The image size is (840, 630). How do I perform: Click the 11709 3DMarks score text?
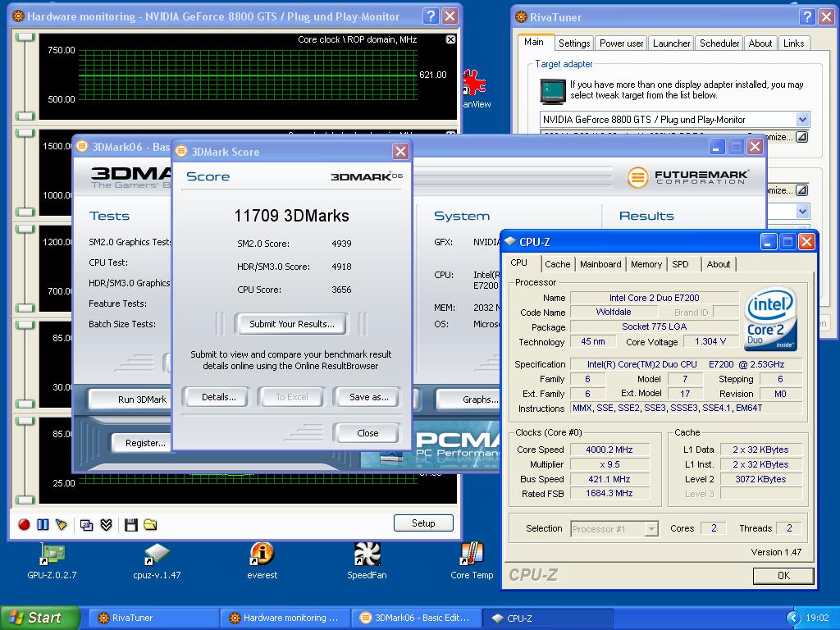(x=291, y=216)
